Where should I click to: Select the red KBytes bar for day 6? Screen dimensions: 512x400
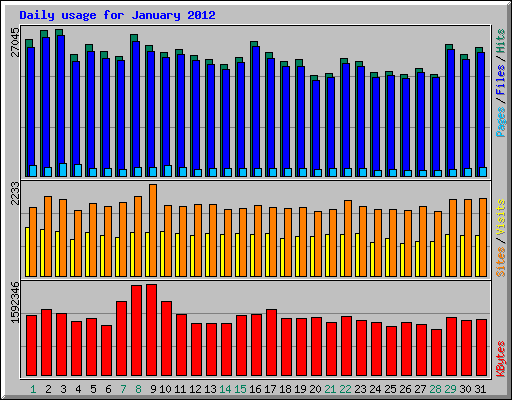(x=107, y=351)
